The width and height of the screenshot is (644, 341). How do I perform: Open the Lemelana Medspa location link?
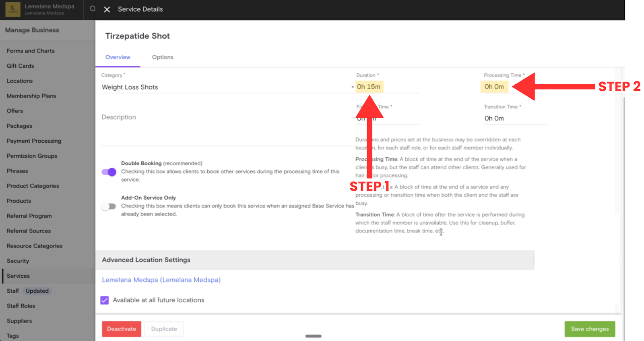(161, 280)
